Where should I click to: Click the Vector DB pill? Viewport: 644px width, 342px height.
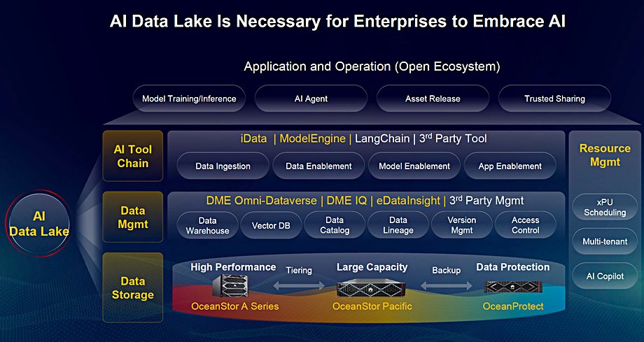(x=271, y=225)
